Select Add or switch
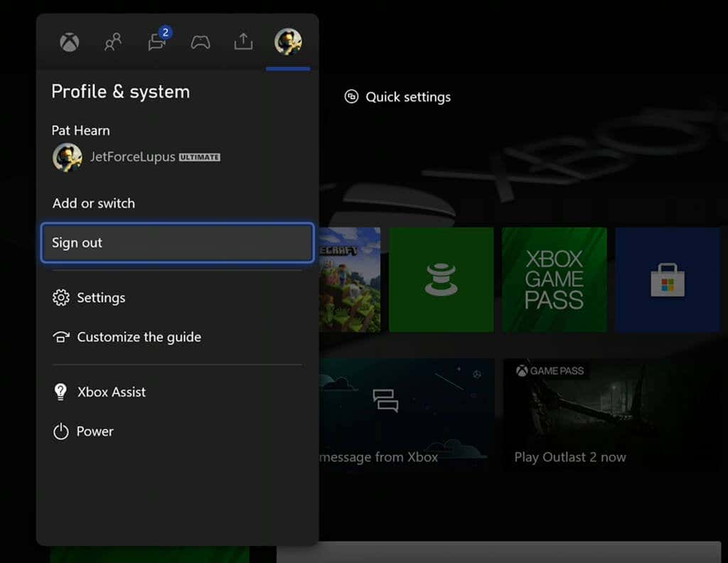The width and height of the screenshot is (728, 563). tap(93, 203)
